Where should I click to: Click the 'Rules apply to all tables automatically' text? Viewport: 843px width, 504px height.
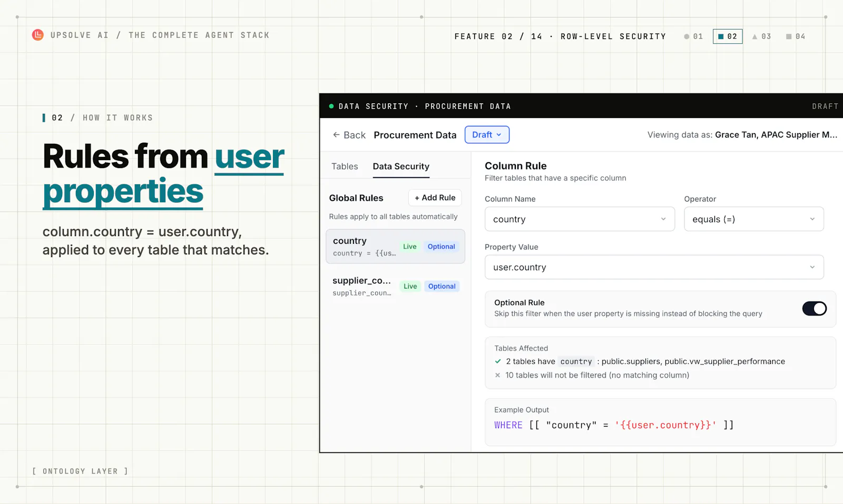(393, 216)
